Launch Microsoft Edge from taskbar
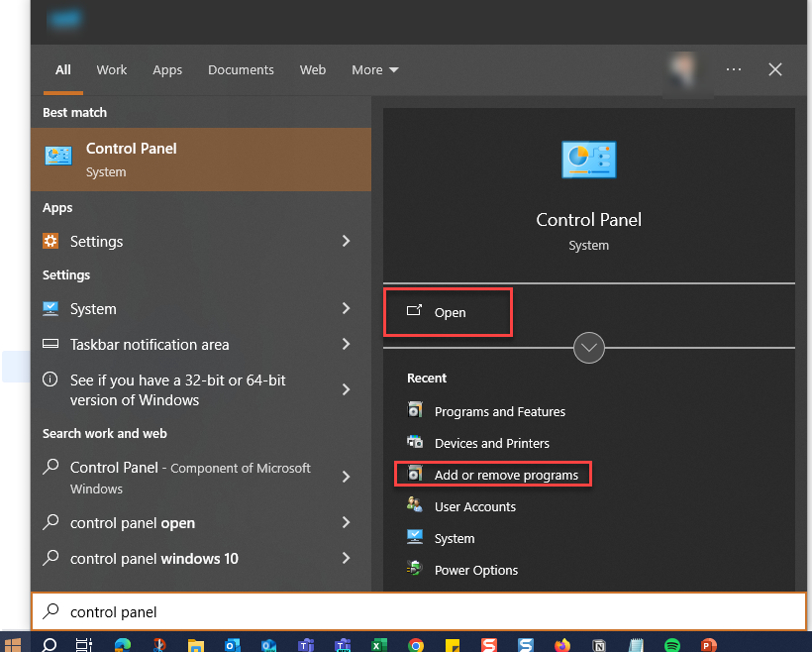The image size is (812, 652). tap(123, 645)
